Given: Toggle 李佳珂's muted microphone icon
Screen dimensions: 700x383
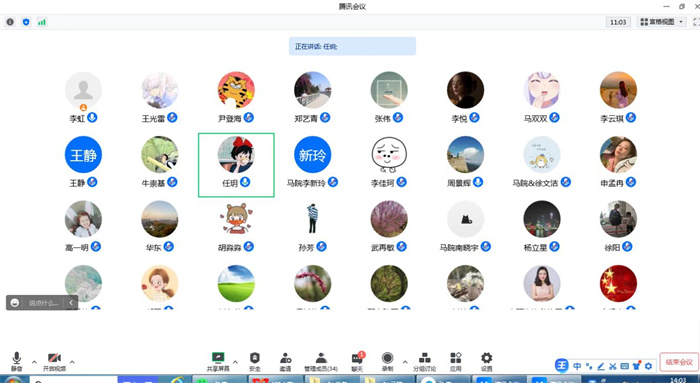Looking at the screenshot, I should click(x=401, y=182).
